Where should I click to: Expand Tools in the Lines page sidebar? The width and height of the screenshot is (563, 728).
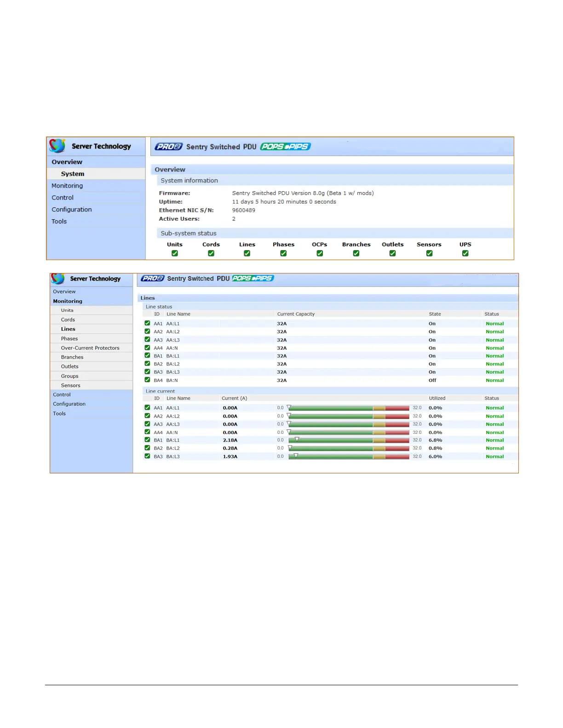pos(59,414)
